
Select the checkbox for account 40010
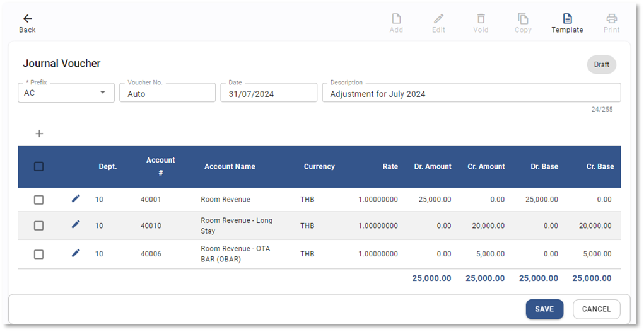click(x=38, y=226)
